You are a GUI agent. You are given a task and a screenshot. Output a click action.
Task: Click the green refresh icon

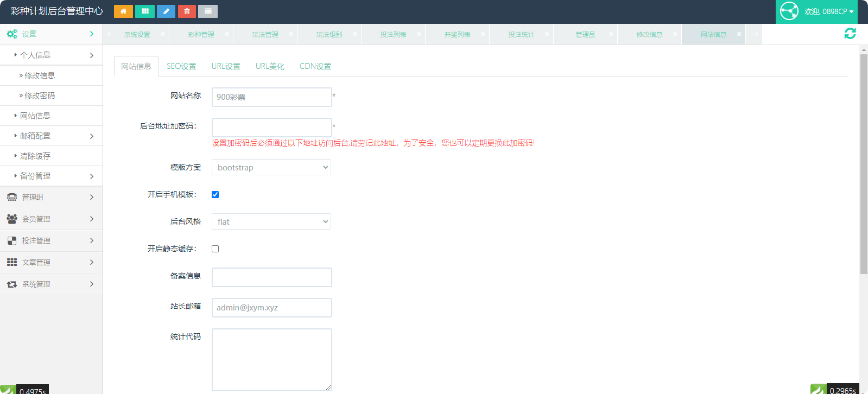click(x=850, y=34)
